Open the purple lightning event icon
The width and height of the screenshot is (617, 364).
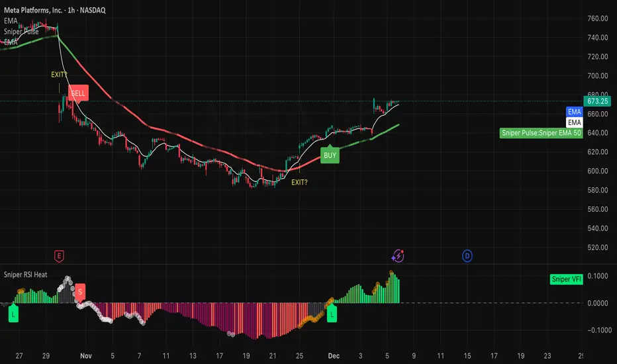click(x=398, y=256)
